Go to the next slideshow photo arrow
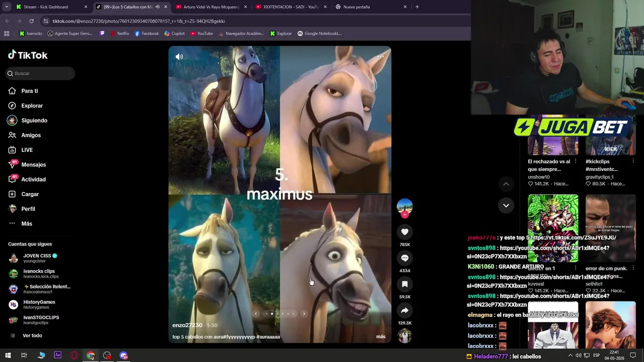Viewport: 644px width, 362px height. point(304,314)
